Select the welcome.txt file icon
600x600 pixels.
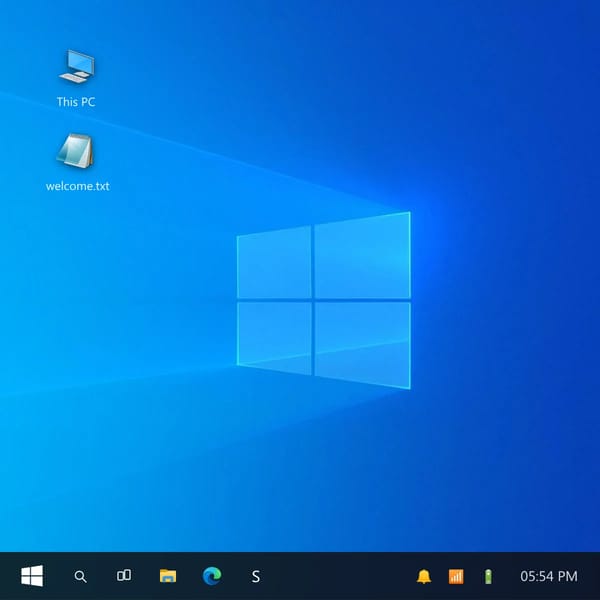[x=75, y=151]
